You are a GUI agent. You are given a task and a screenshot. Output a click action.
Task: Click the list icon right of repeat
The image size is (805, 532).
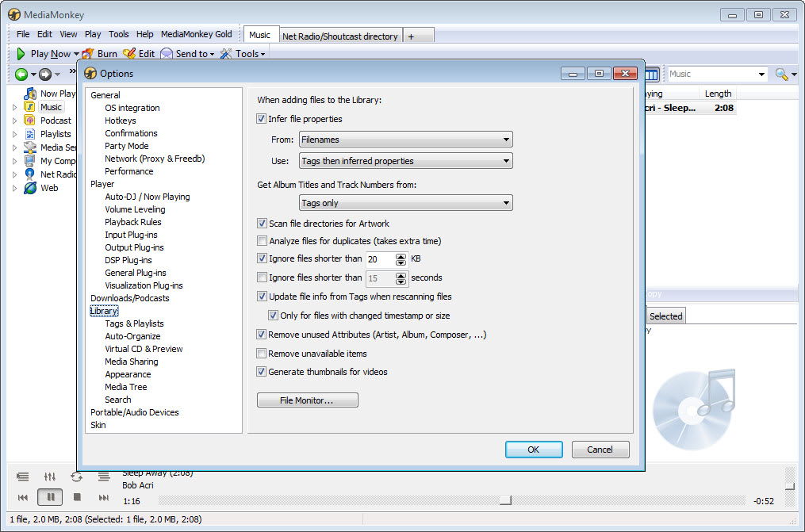[104, 477]
